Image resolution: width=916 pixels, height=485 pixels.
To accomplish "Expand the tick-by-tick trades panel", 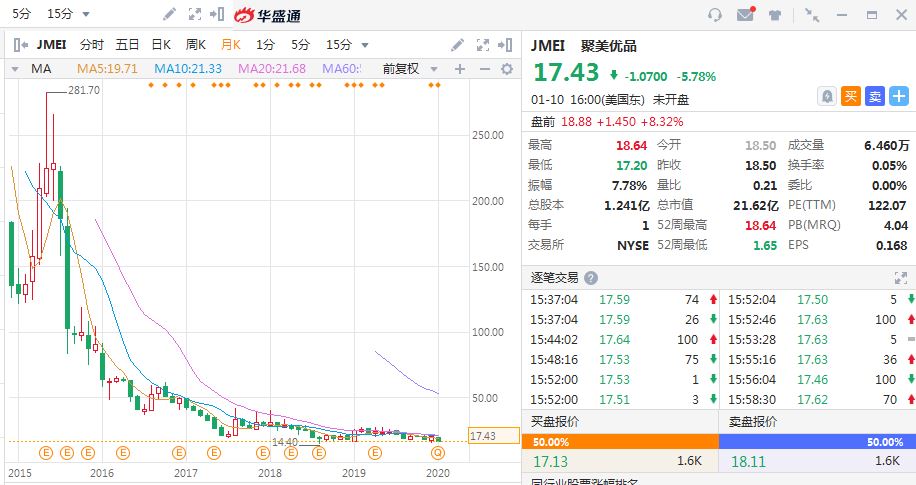I will click(900, 278).
